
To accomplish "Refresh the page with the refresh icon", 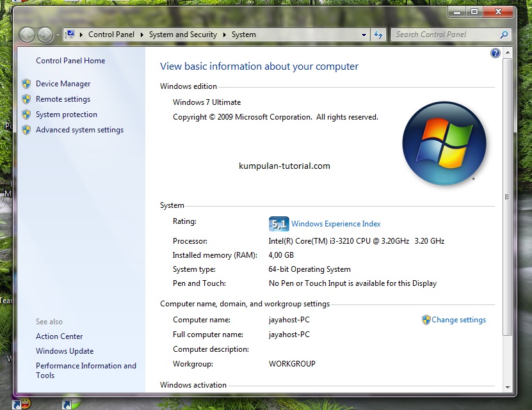I will 378,35.
